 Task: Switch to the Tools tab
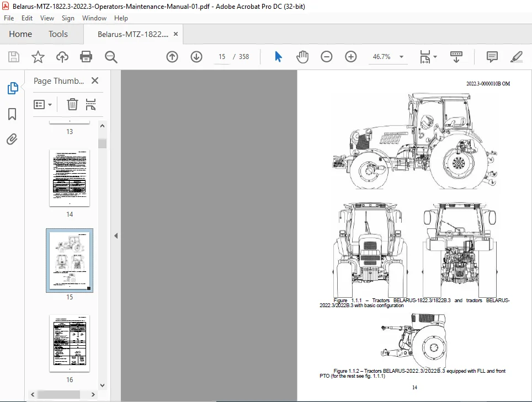pyautogui.click(x=58, y=34)
